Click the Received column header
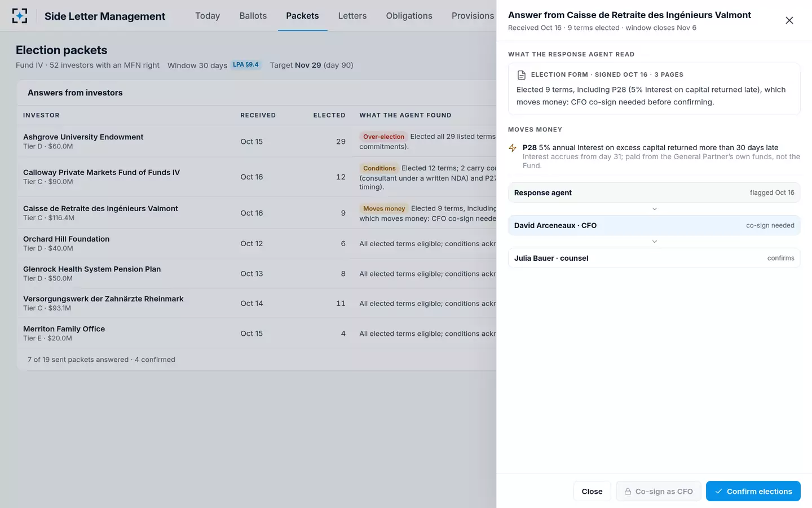Screen dimensions: 812x508 click(258, 115)
